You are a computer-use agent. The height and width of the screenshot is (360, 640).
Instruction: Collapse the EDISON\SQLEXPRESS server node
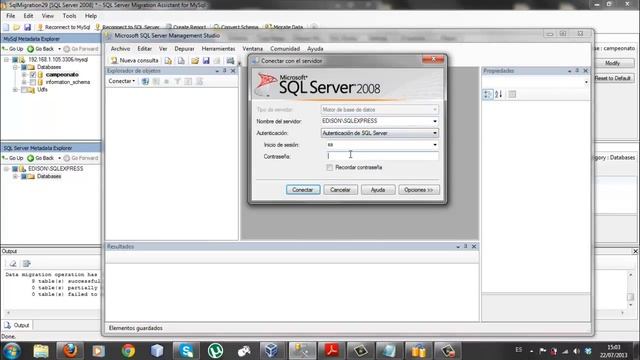point(7,169)
